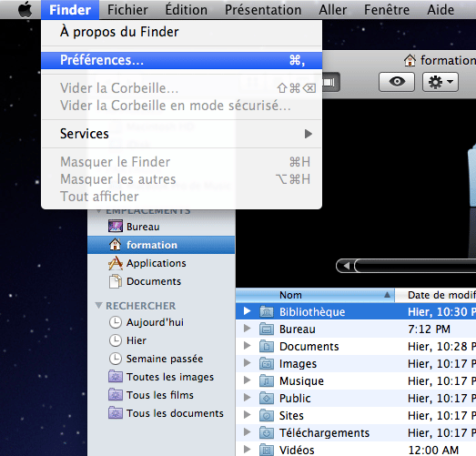Viewport: 476px width, 456px height.
Task: Click the 7:12 PM date cell
Action: pyautogui.click(x=429, y=329)
